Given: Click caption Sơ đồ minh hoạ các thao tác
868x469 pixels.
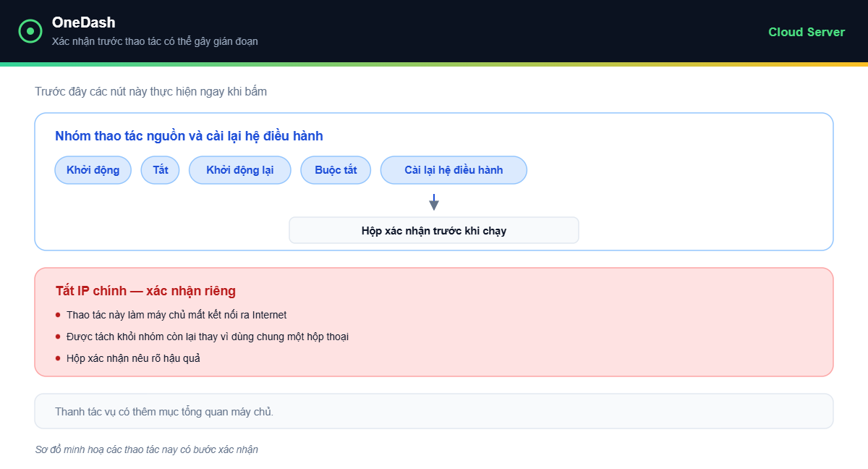Looking at the screenshot, I should point(147,449).
